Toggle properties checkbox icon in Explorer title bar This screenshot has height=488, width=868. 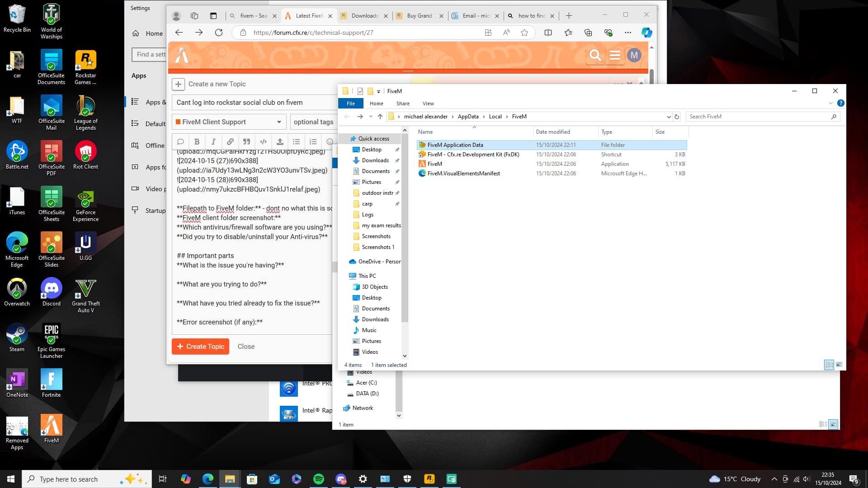point(360,91)
